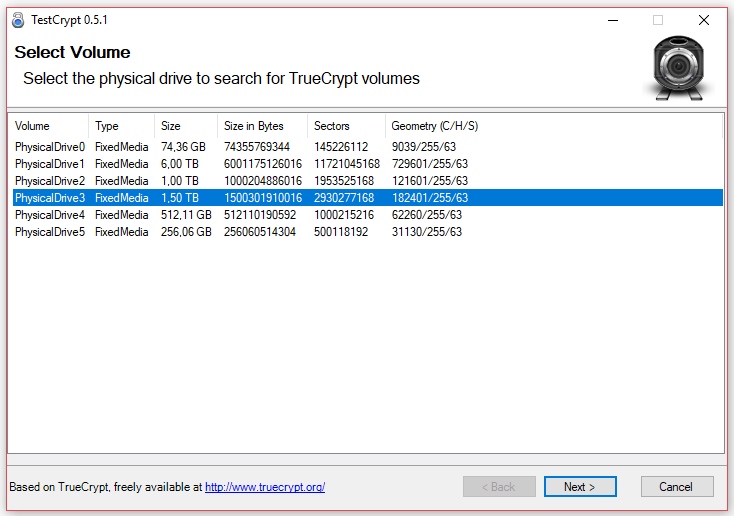Screen dimensions: 734x516
Task: Click byte value 1500301910016
Action: (263, 198)
